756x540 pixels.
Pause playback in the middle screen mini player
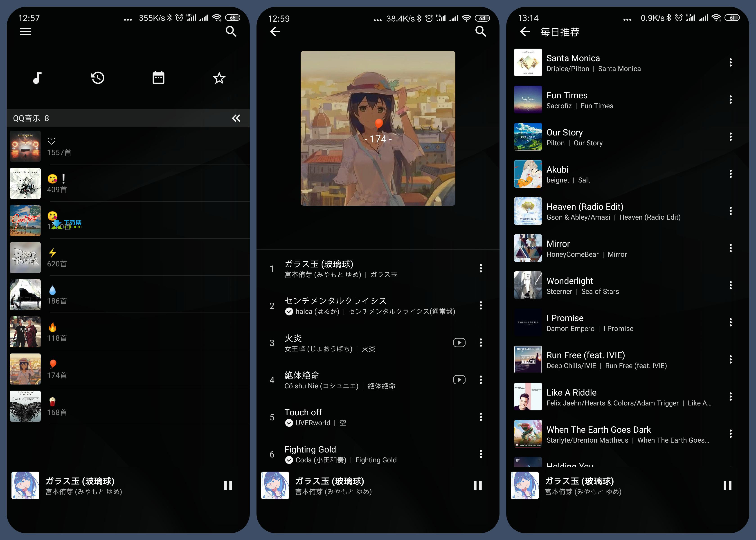pyautogui.click(x=478, y=486)
